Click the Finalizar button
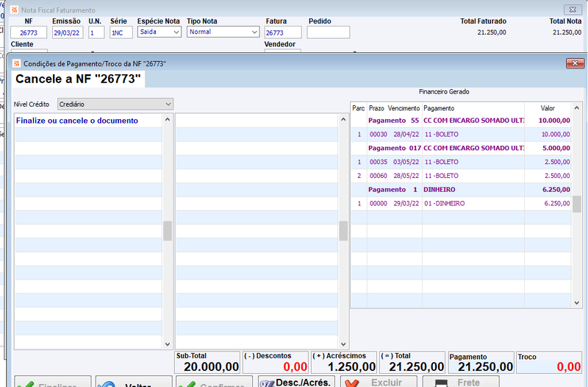Viewport: 588px width, 387px height. click(53, 382)
